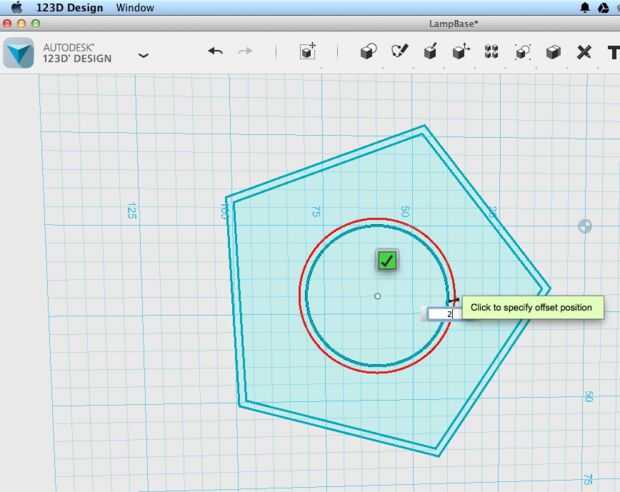Open the Grouping tool menu
The width and height of the screenshot is (620, 492).
pyautogui.click(x=522, y=52)
